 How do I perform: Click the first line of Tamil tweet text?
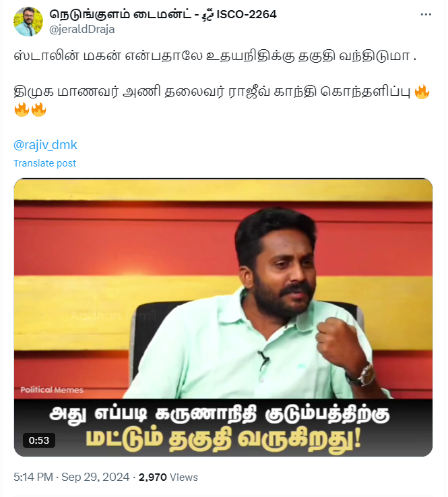tap(215, 56)
